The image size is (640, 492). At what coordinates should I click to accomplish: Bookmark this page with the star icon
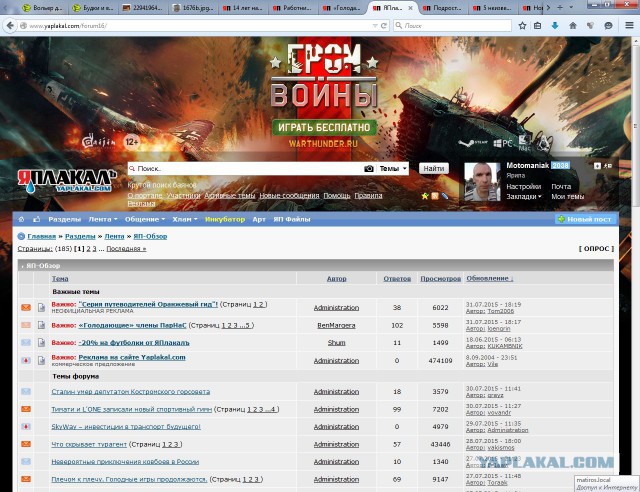coord(522,26)
